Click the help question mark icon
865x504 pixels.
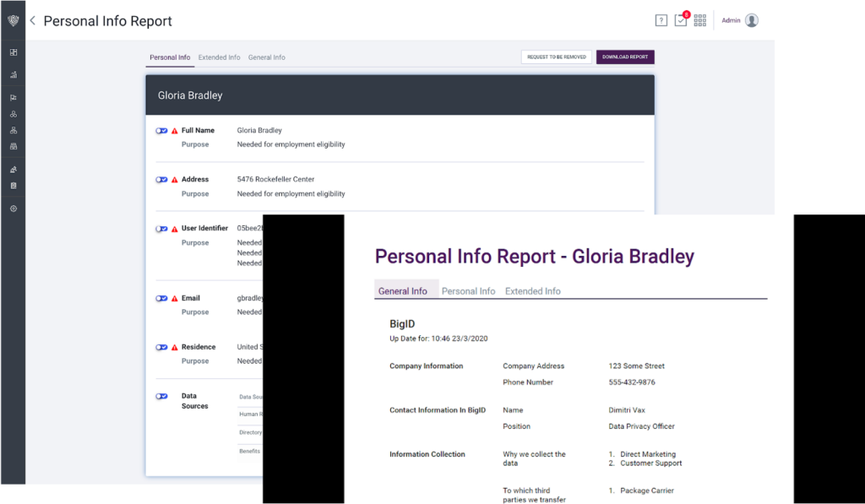click(x=661, y=21)
